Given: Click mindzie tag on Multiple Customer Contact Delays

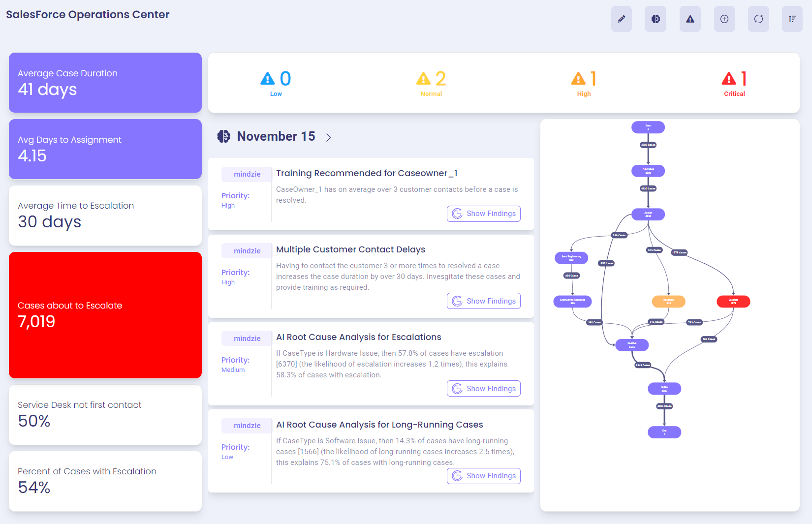Looking at the screenshot, I should (247, 251).
